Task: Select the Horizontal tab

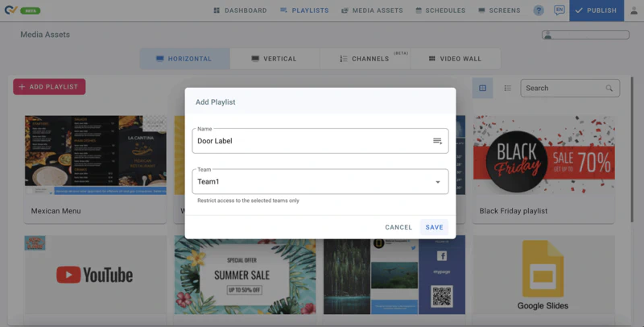Action: pyautogui.click(x=185, y=59)
